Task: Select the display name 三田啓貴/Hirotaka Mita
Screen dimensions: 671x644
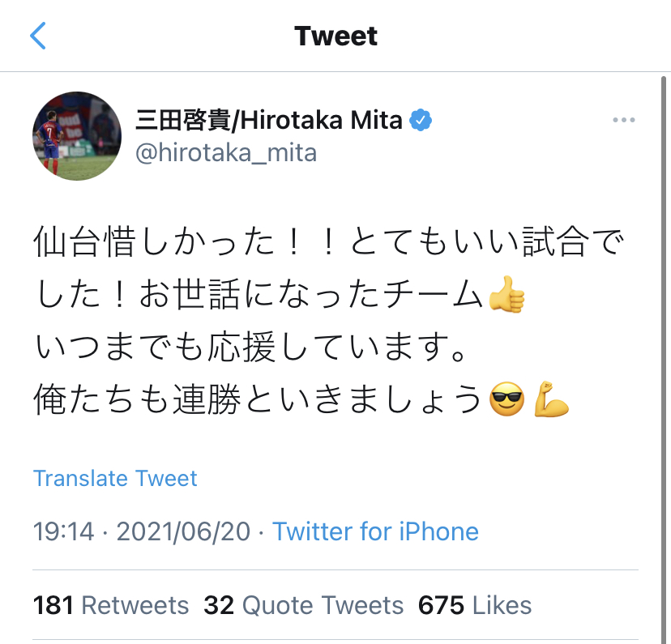Action: pyautogui.click(x=268, y=121)
